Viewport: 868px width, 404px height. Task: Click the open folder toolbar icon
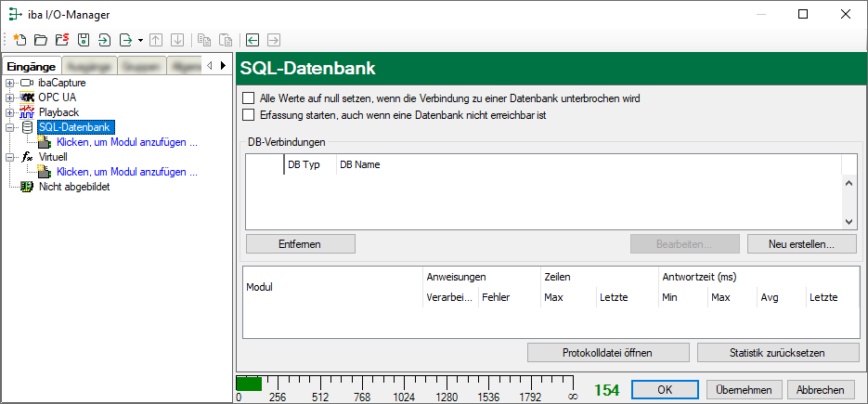point(41,40)
